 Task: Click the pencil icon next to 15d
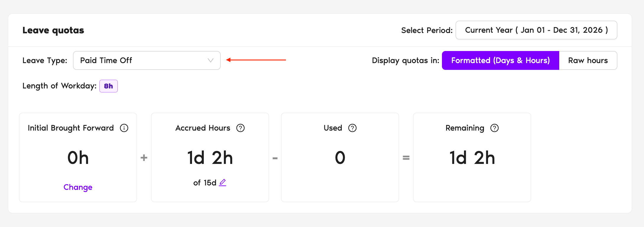tap(223, 182)
